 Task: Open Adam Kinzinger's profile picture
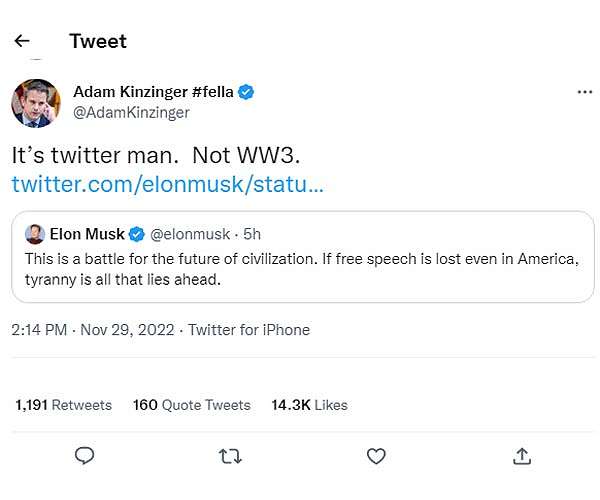tap(33, 102)
